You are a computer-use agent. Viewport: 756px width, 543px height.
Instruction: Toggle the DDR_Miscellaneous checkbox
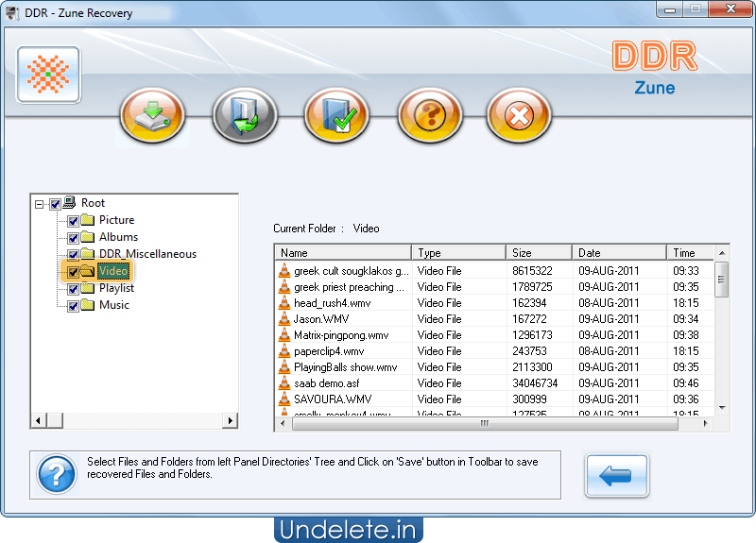click(x=73, y=254)
